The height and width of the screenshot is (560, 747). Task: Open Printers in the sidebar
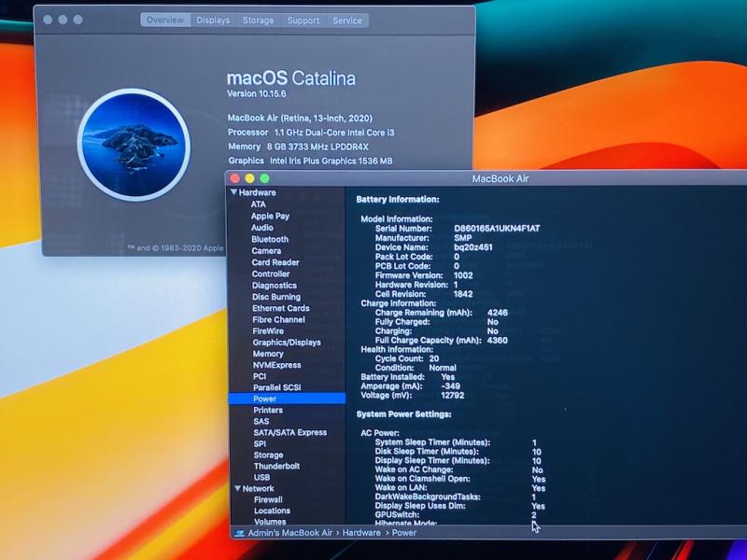coord(268,410)
